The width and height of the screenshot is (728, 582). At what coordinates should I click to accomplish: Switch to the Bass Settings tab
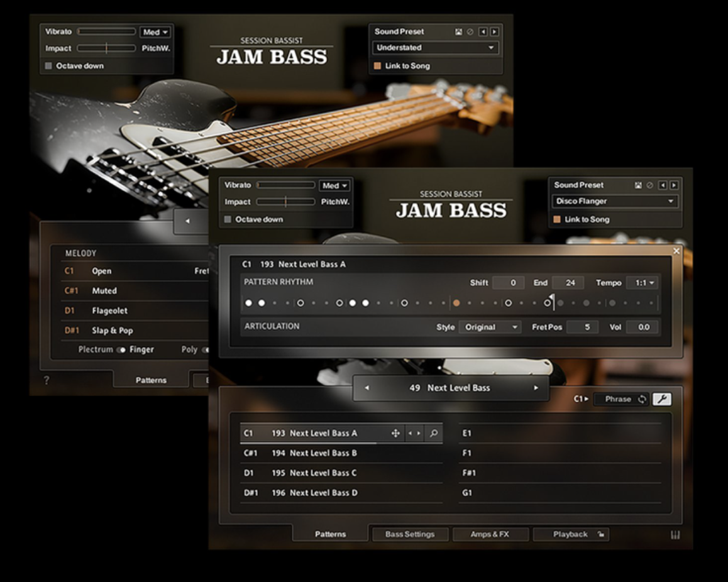click(x=410, y=534)
